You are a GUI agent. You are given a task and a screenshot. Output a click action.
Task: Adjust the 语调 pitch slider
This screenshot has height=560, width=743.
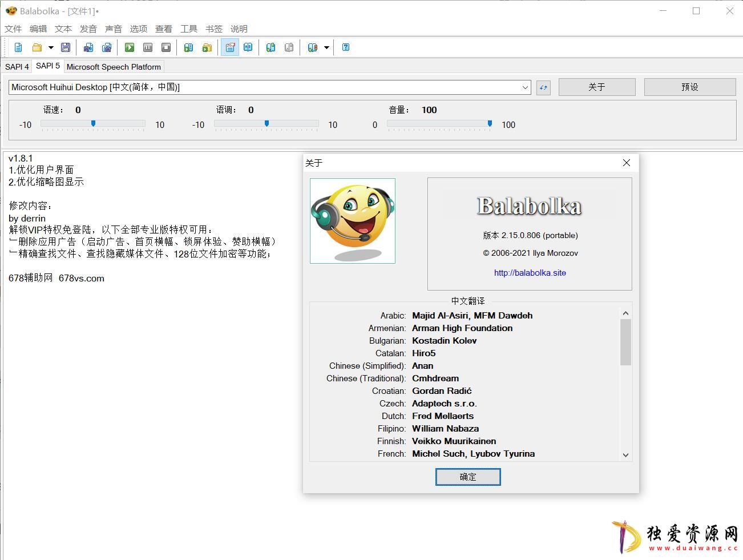[x=266, y=124]
